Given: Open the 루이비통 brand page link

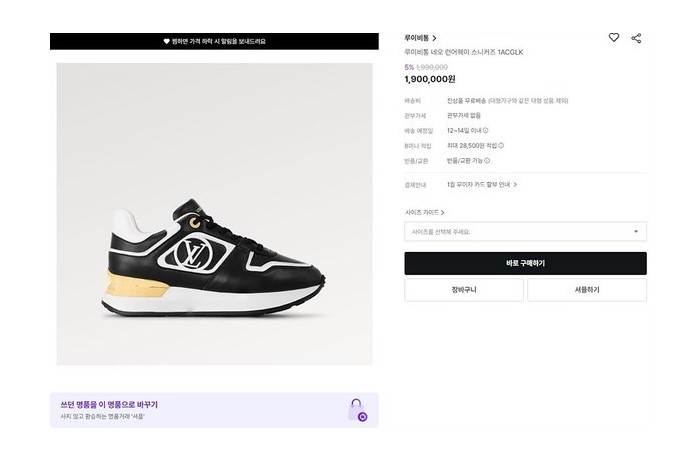Looking at the screenshot, I should coord(420,38).
